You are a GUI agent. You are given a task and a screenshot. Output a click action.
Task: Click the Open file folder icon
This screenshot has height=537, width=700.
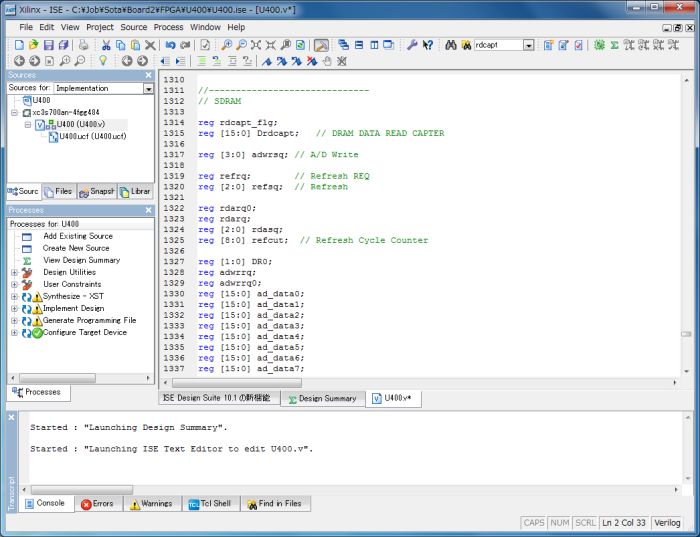pyautogui.click(x=33, y=45)
